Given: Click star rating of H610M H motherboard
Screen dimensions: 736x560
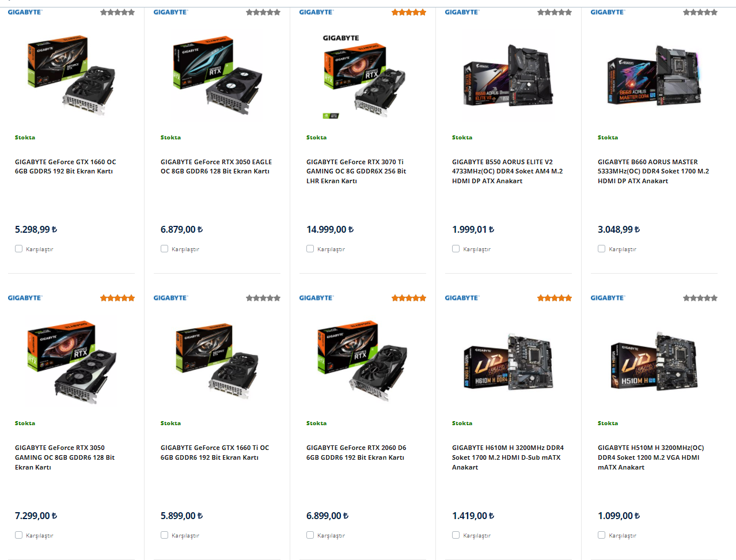Looking at the screenshot, I should [555, 298].
